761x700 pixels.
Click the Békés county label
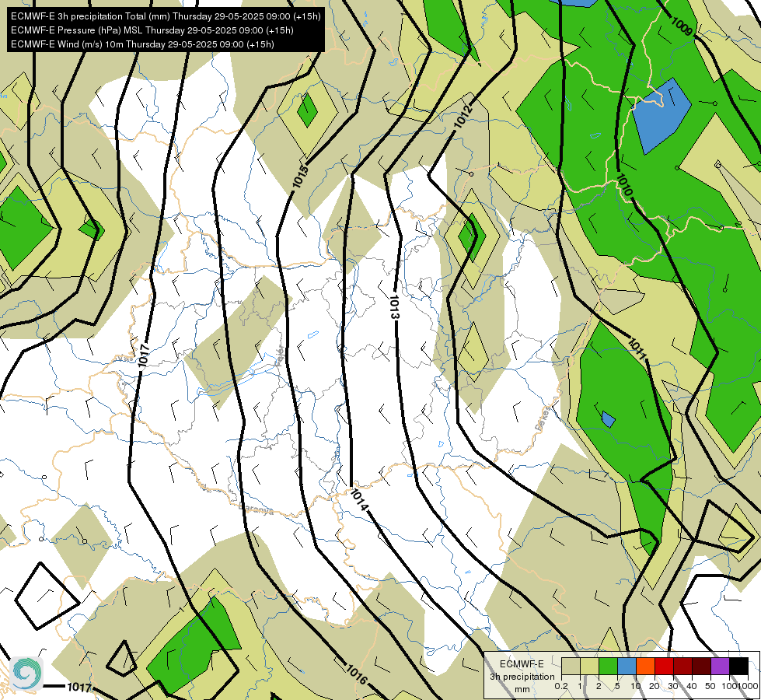543,418
